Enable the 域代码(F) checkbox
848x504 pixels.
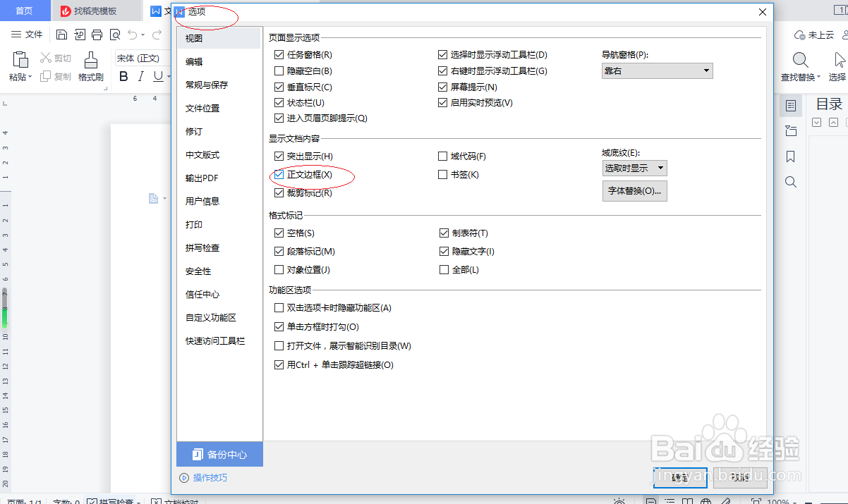pyautogui.click(x=443, y=156)
